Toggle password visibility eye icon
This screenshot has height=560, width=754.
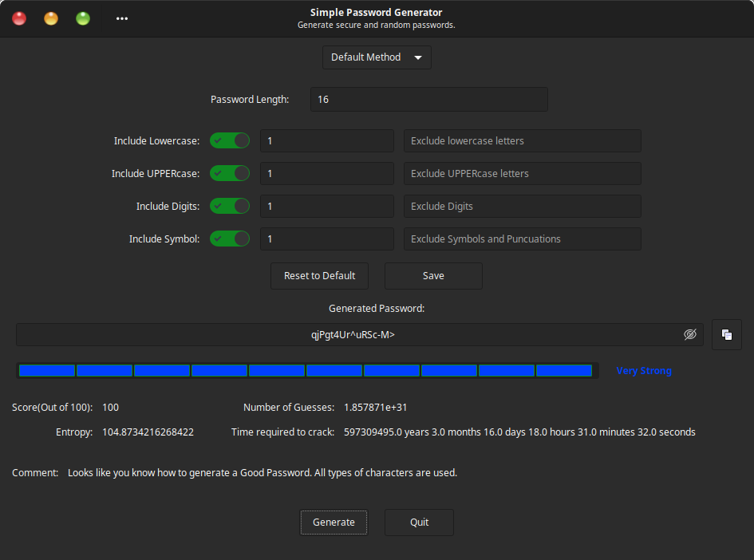click(690, 335)
